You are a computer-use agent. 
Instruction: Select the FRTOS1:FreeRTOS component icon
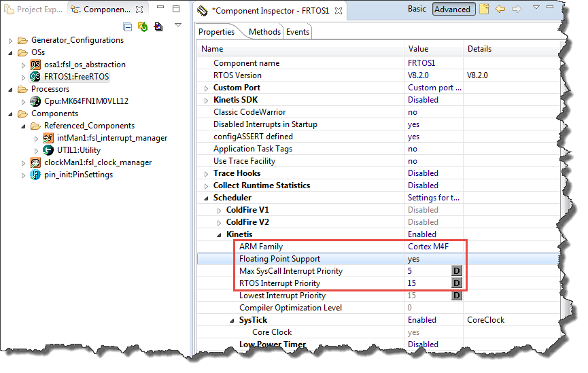tap(35, 77)
